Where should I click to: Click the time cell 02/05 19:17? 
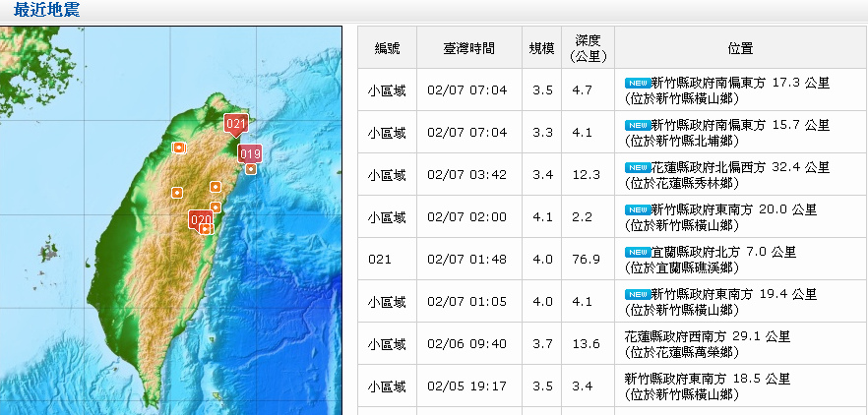[466, 386]
